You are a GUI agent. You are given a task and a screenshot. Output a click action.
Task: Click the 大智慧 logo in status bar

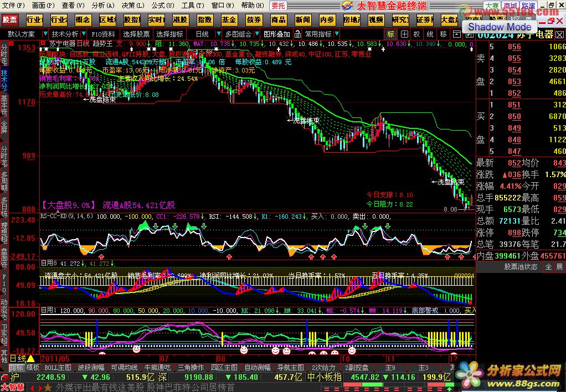coord(13,388)
